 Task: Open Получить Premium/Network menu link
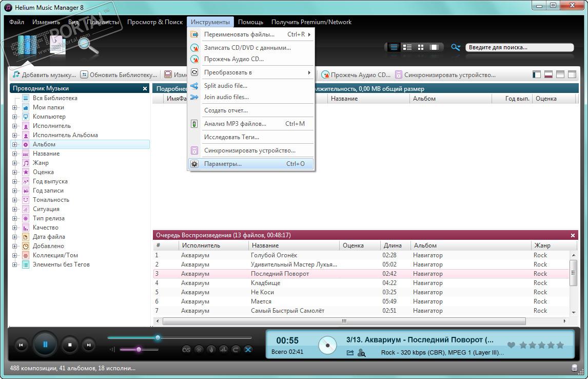point(311,22)
